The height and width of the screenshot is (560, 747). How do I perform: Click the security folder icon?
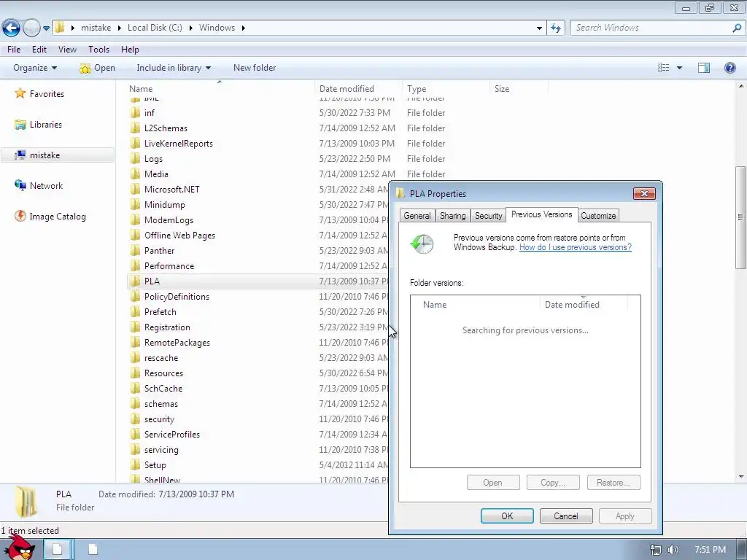135,419
